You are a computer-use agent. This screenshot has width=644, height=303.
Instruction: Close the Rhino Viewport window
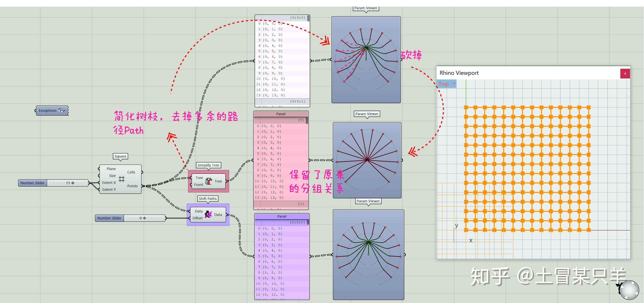(x=625, y=74)
